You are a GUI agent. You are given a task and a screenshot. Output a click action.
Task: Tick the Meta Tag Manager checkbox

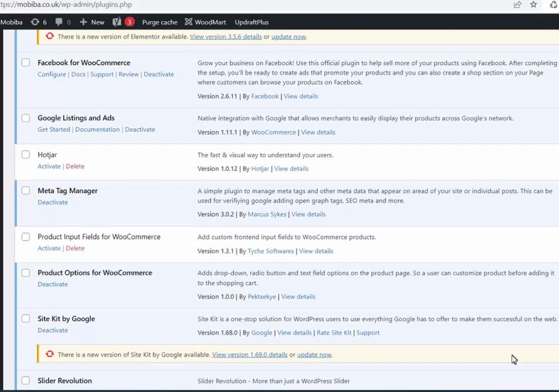pos(26,190)
